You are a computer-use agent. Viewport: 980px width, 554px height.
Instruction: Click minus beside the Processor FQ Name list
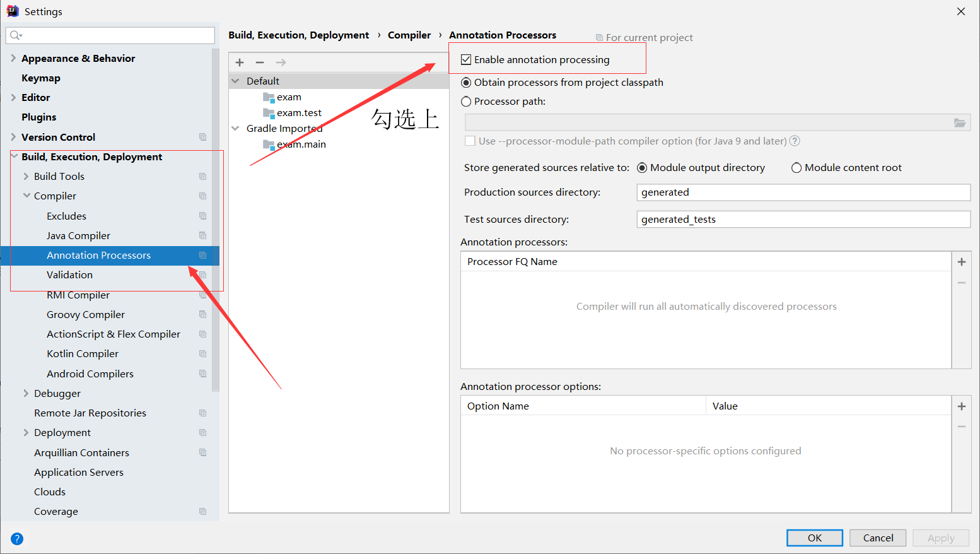pyautogui.click(x=962, y=282)
